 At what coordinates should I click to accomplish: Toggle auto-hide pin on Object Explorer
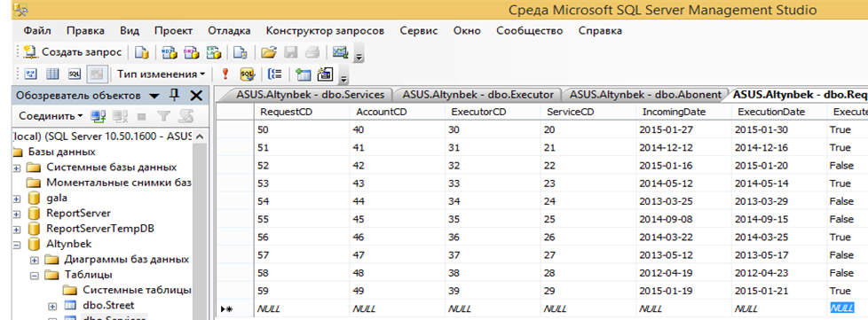click(174, 95)
